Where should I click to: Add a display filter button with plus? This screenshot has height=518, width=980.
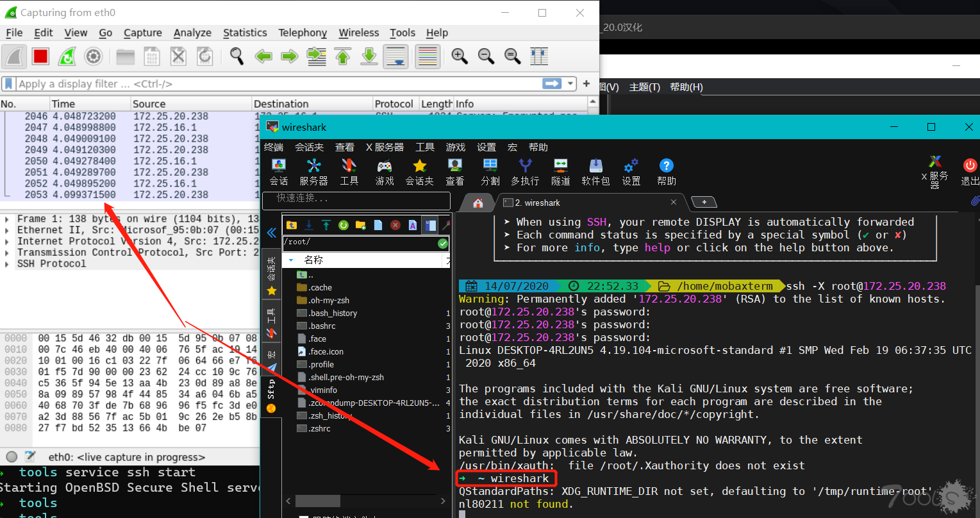586,83
